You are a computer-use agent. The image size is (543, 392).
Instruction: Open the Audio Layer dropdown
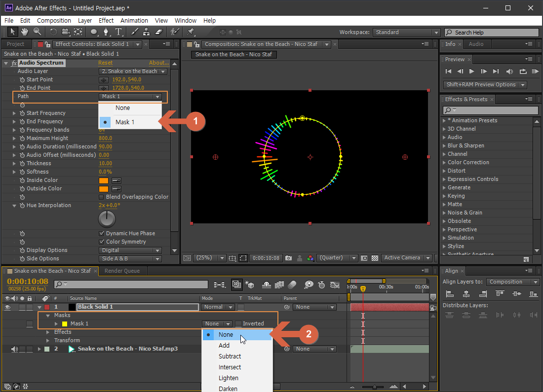coord(133,71)
